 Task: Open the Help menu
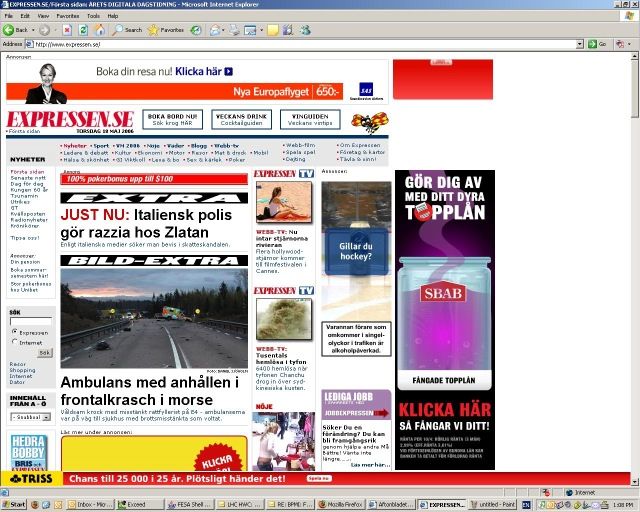(x=113, y=16)
